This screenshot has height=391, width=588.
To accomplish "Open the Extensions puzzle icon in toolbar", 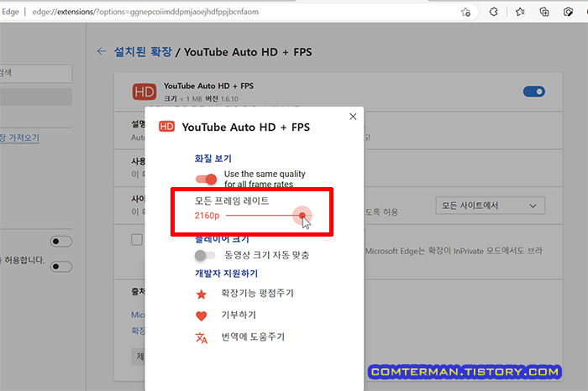I will coord(494,12).
